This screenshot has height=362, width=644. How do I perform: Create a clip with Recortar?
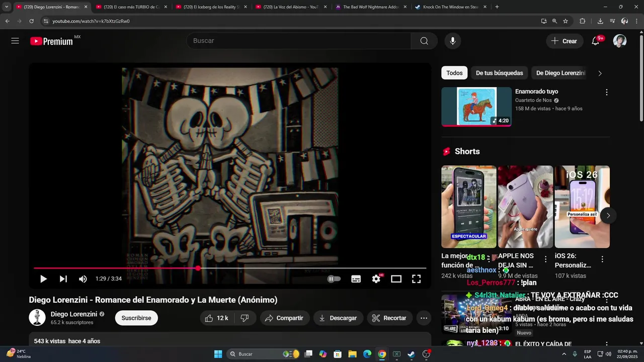389,318
